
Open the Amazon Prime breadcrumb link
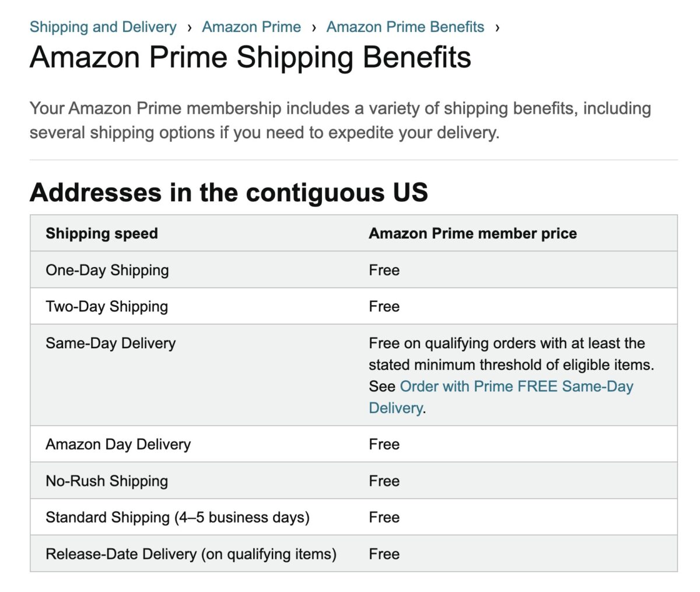pos(251,27)
